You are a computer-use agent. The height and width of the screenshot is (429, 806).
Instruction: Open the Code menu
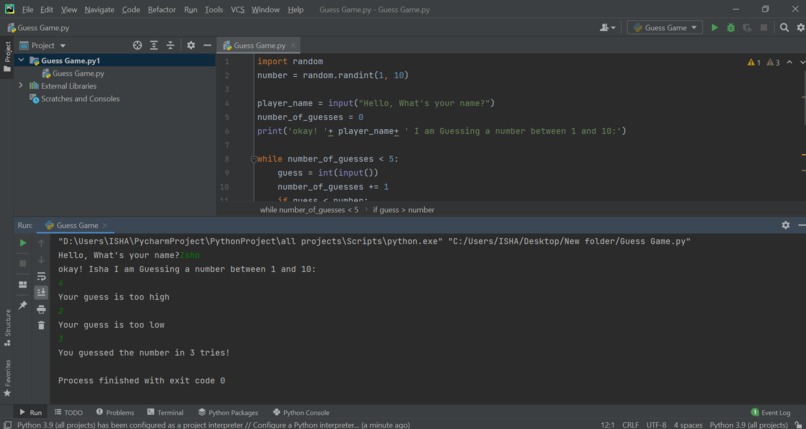coord(131,9)
